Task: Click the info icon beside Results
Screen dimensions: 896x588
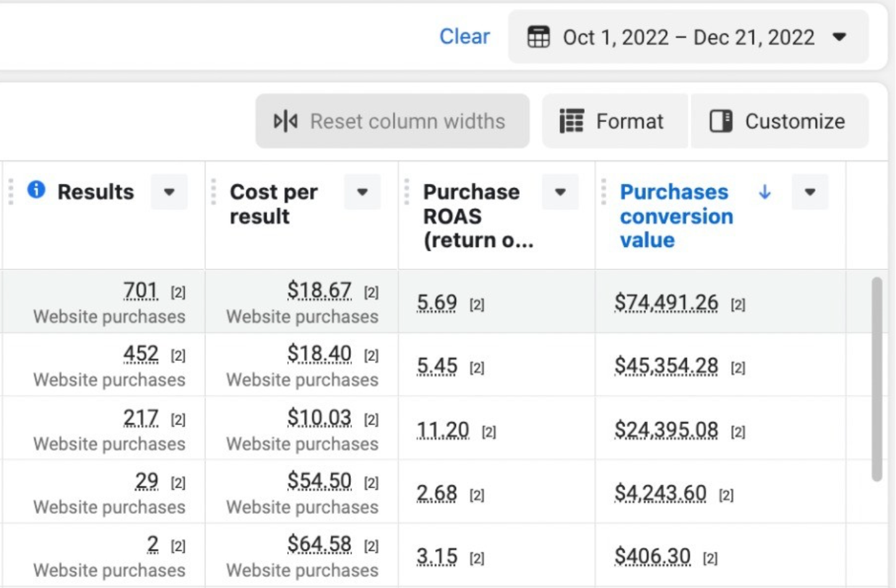Action: point(37,190)
